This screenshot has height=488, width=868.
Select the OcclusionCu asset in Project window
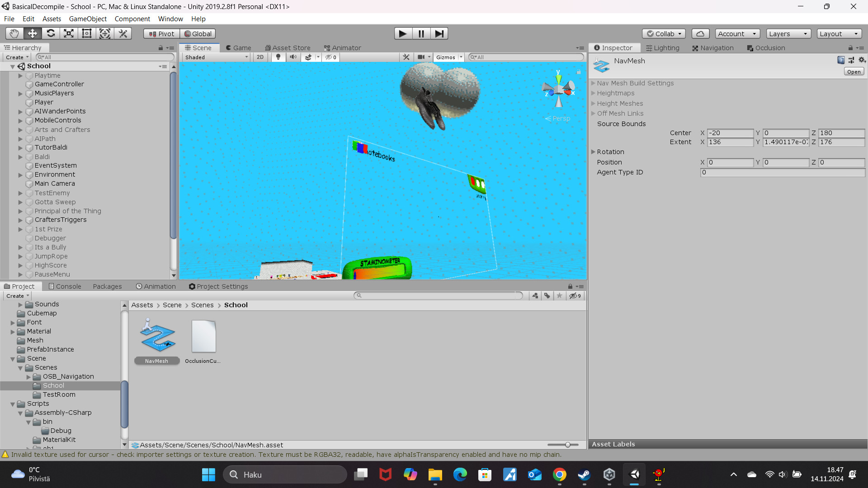coord(203,337)
